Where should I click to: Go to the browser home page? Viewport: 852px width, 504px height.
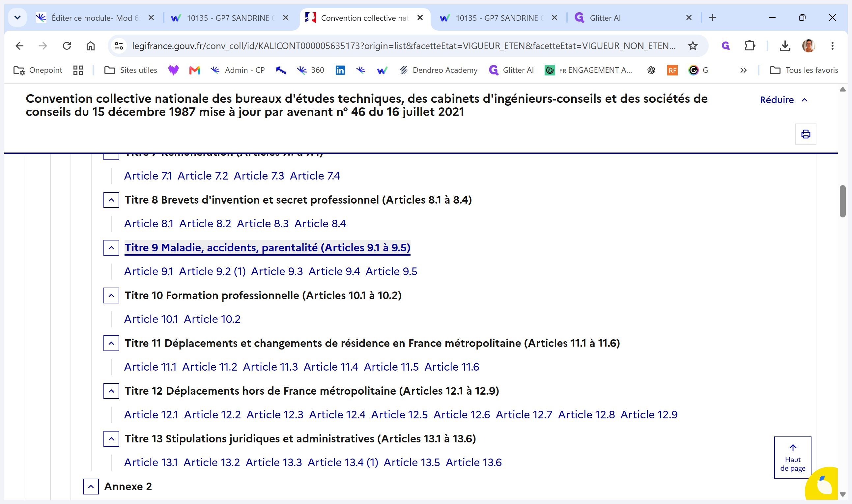tap(90, 46)
